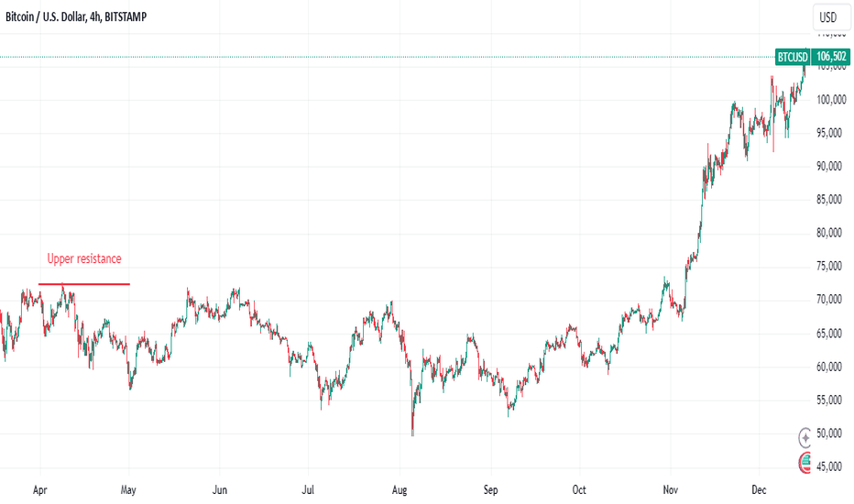Click the "Nov" label on time axis
The width and height of the screenshot is (854, 504).
pos(671,490)
